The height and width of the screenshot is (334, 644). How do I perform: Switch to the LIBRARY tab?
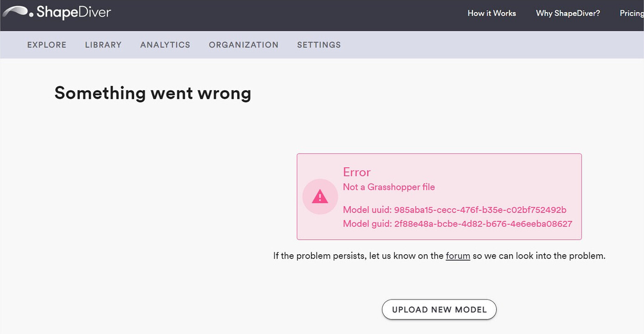(x=103, y=44)
